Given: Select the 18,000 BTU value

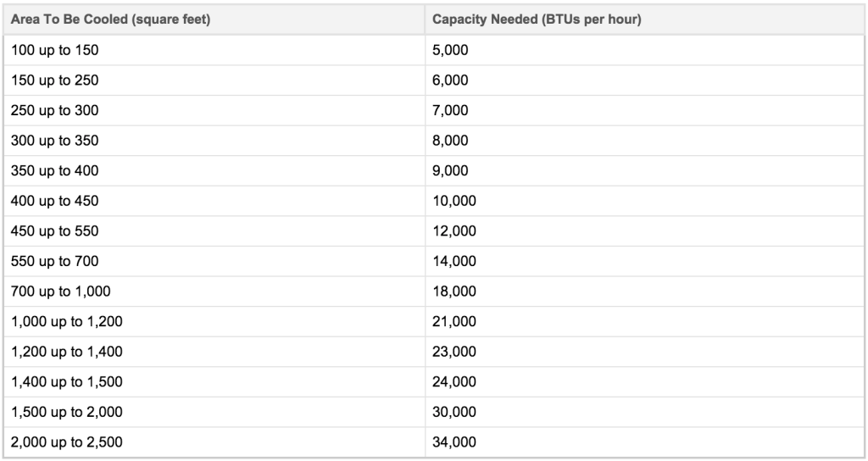Looking at the screenshot, I should (x=454, y=292).
